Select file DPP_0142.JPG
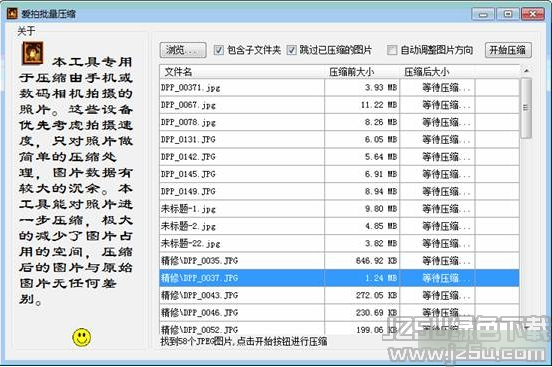552x367 pixels. click(x=339, y=156)
